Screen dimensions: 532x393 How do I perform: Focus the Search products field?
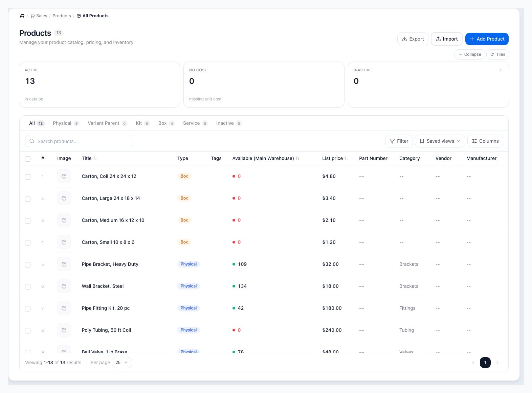pyautogui.click(x=79, y=141)
